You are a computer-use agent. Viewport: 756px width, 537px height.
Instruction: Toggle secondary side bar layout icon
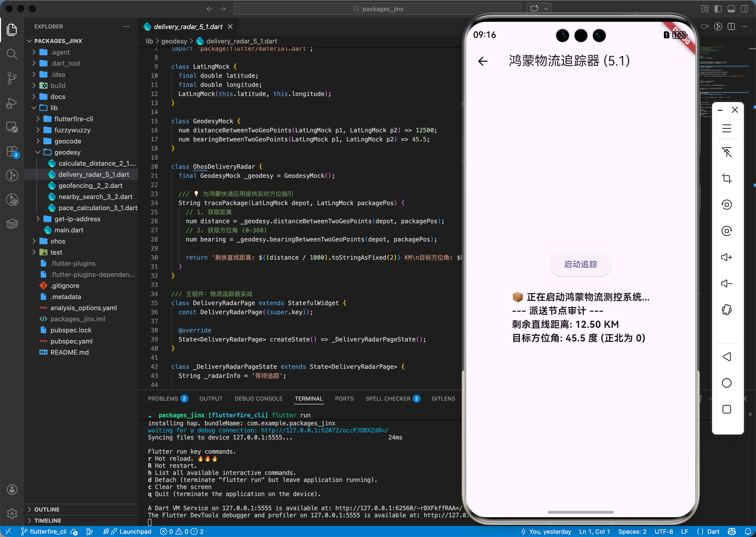point(744,9)
